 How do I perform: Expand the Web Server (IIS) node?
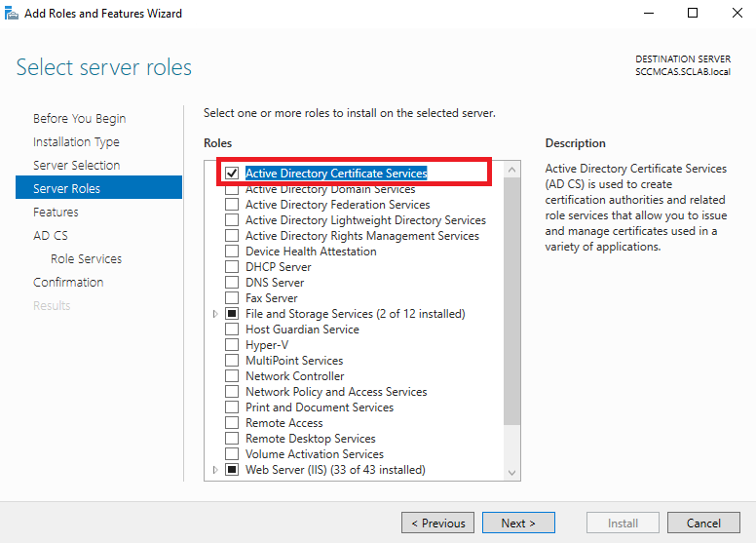pos(215,470)
